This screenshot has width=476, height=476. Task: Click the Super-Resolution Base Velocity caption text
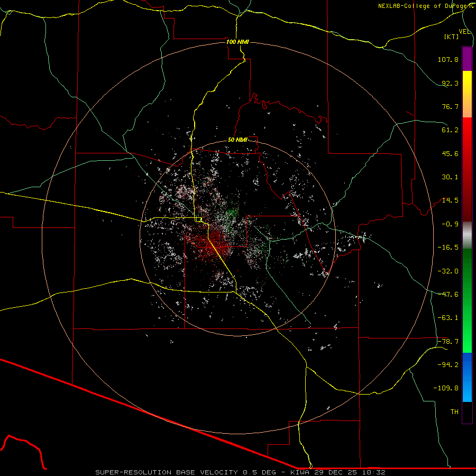pyautogui.click(x=241, y=472)
